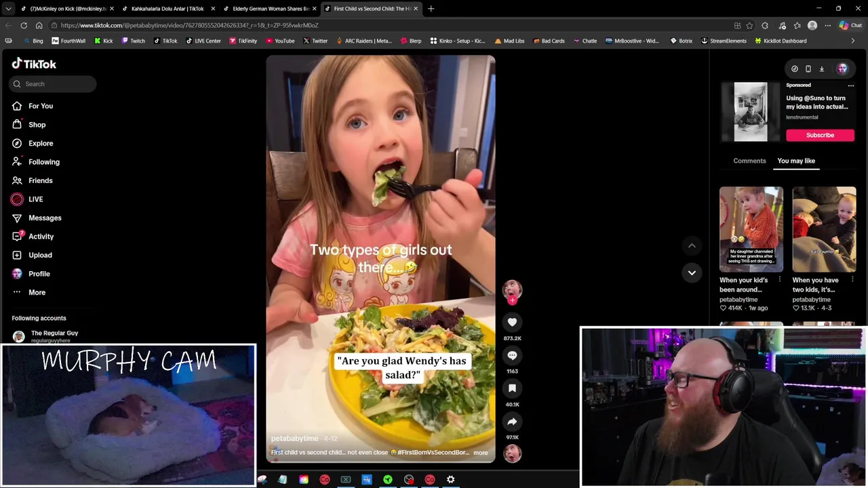The width and height of the screenshot is (868, 488).
Task: Follow petababytime via the avatar plus button
Action: click(512, 300)
